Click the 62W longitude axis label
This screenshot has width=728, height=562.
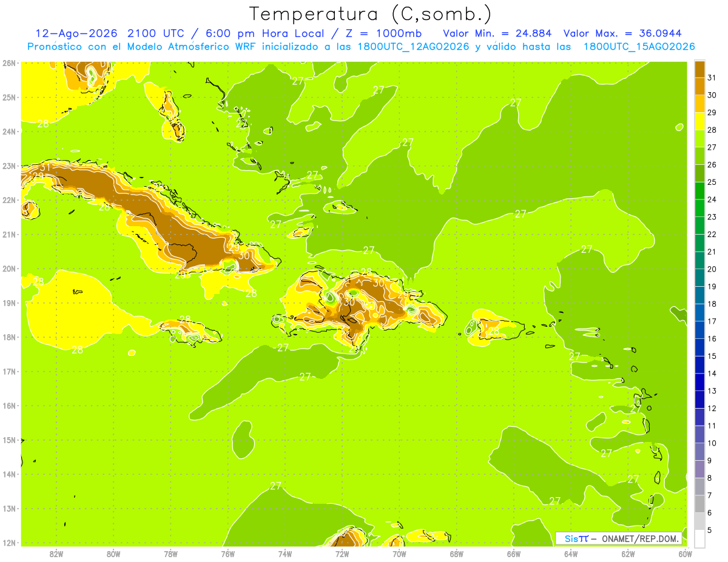coord(628,554)
